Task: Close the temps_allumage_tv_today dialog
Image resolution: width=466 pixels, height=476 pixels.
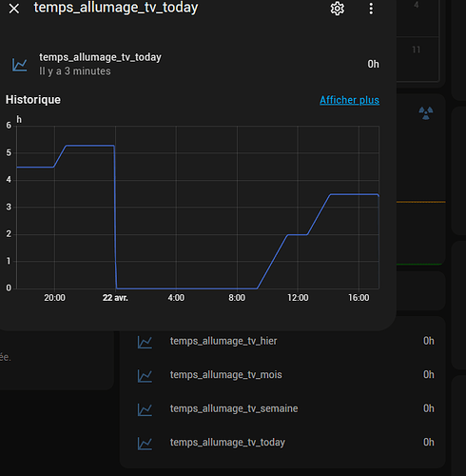Action: pyautogui.click(x=14, y=9)
